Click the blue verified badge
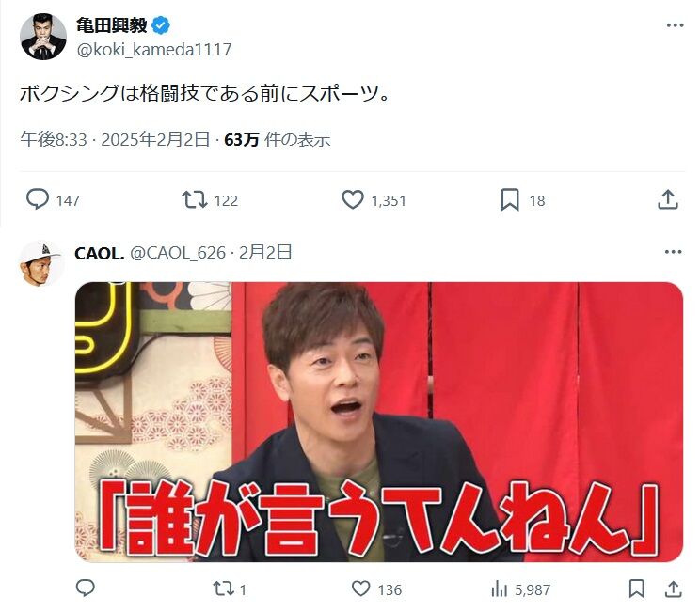The height and width of the screenshot is (612, 700). pyautogui.click(x=161, y=25)
